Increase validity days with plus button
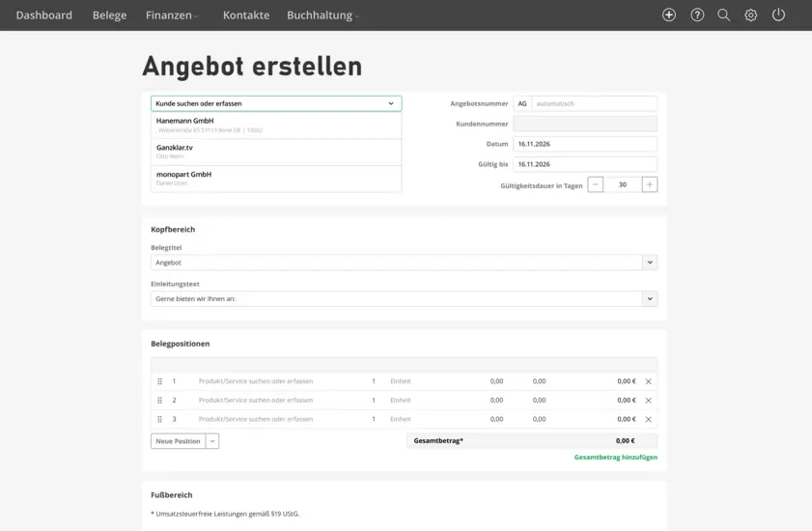The image size is (812, 531). point(650,184)
